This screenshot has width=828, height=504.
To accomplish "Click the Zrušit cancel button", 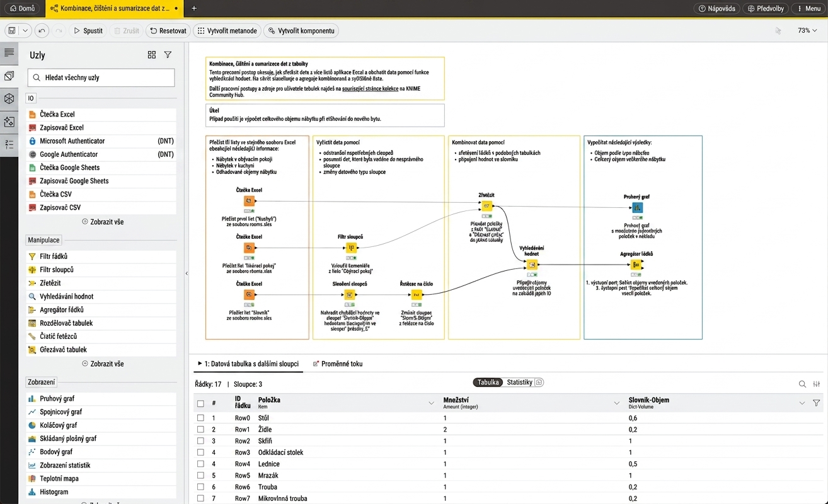I will pyautogui.click(x=125, y=31).
